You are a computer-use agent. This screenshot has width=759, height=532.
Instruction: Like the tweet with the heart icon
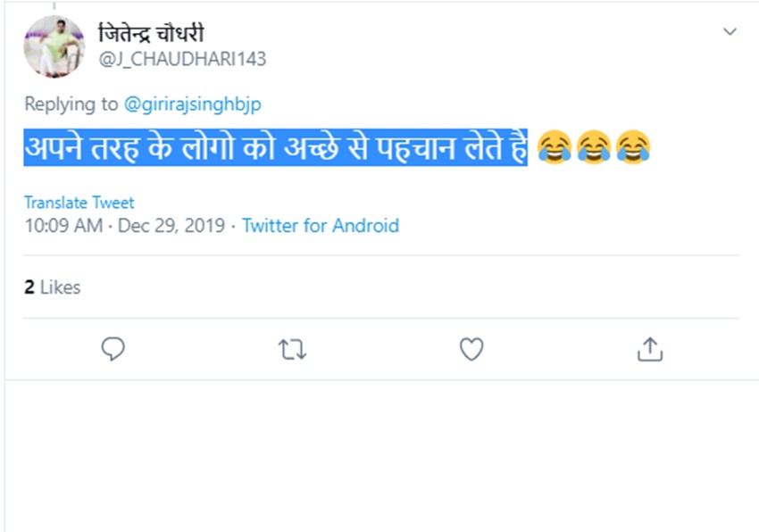[x=471, y=349]
